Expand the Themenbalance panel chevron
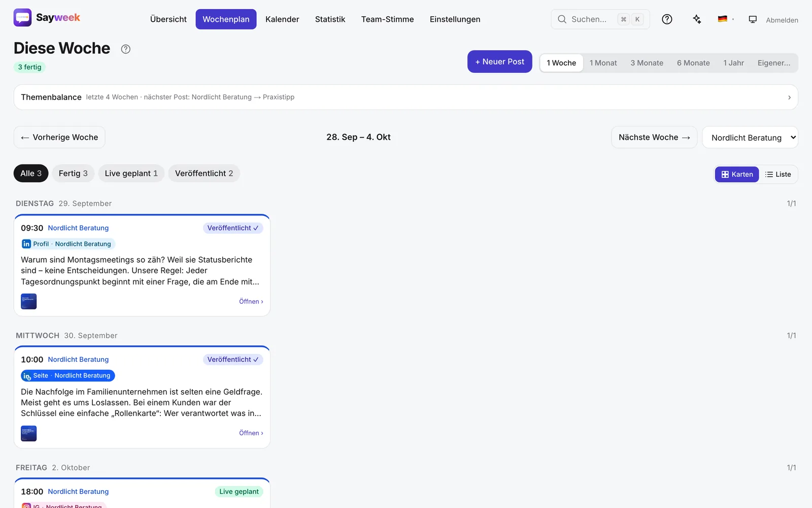Image resolution: width=812 pixels, height=508 pixels. click(789, 98)
